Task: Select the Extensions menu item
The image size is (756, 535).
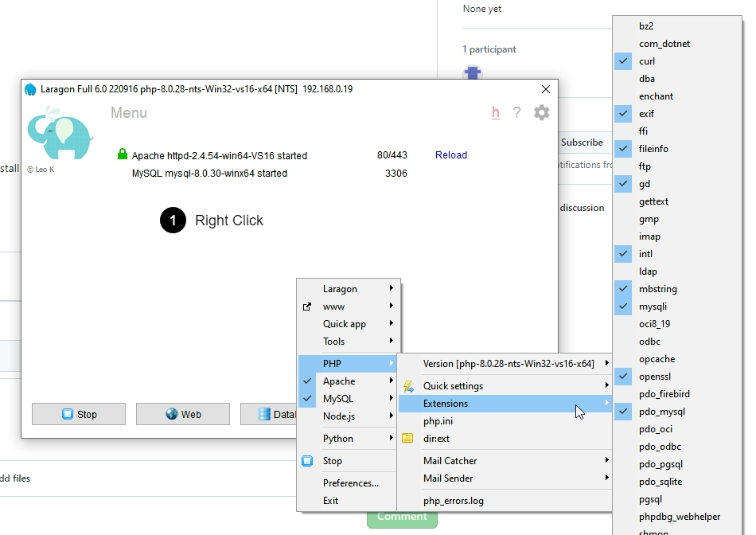Action: tap(505, 404)
